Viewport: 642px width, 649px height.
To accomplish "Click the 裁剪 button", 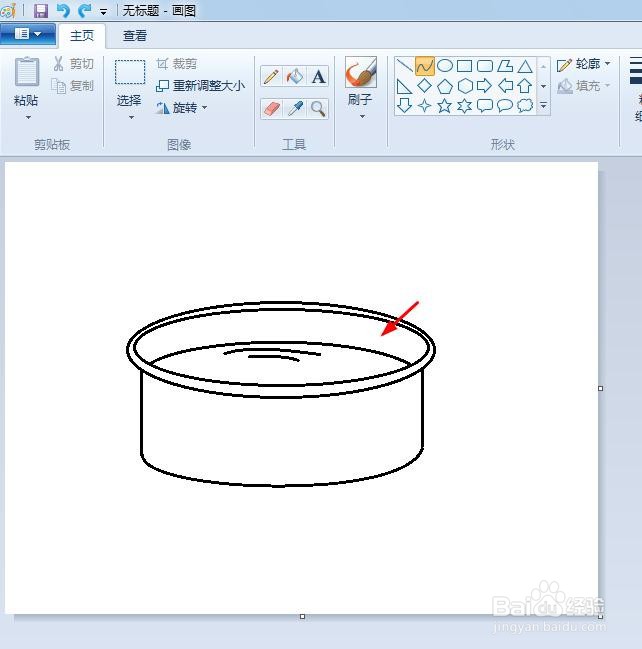I will tap(176, 64).
